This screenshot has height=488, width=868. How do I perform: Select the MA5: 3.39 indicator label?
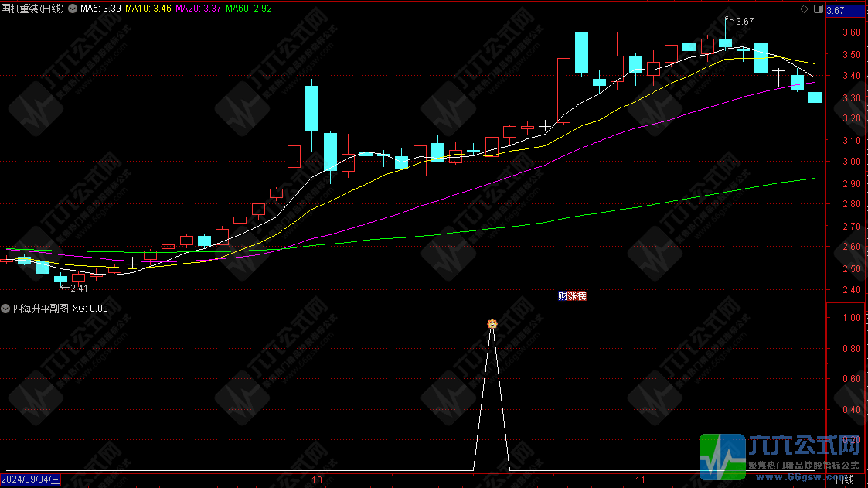point(100,9)
